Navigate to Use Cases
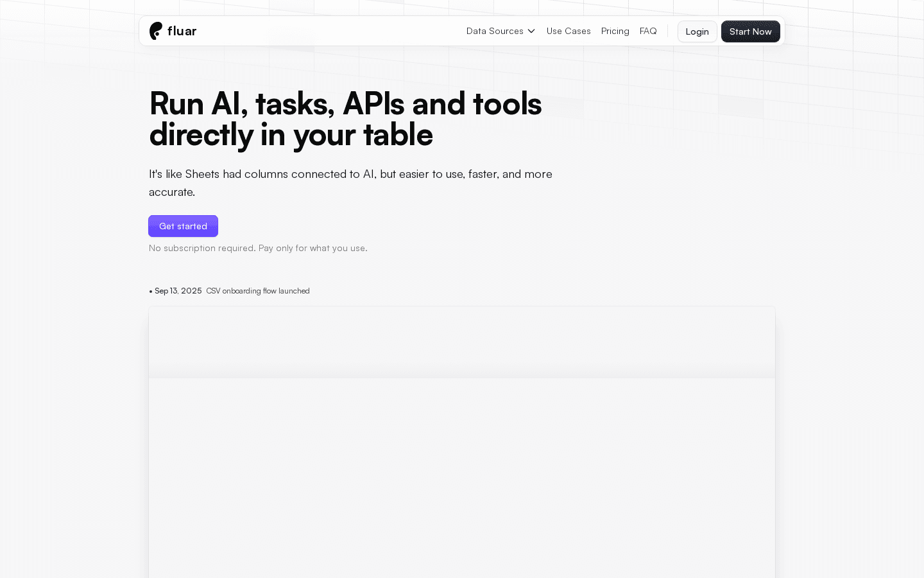This screenshot has width=924, height=578. [569, 31]
